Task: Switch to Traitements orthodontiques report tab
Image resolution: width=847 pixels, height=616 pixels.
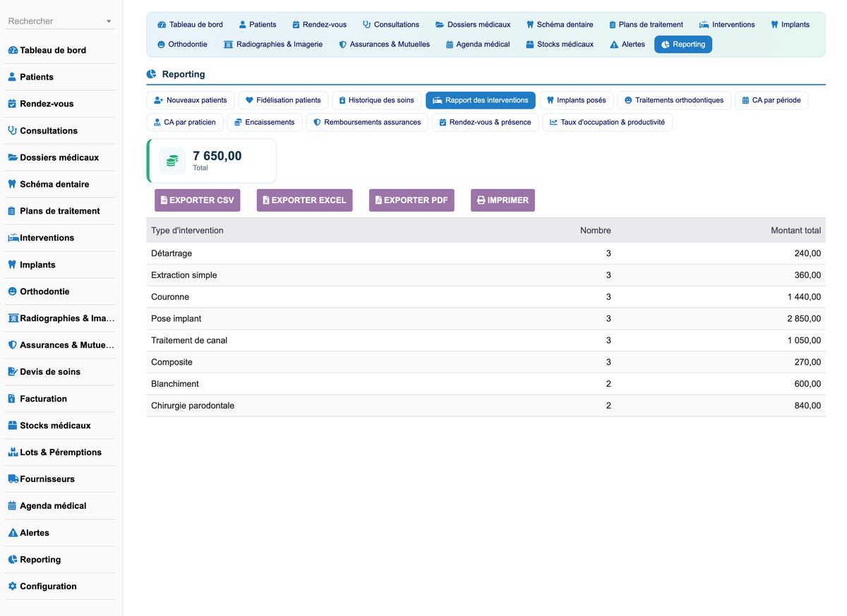Action: pos(674,100)
